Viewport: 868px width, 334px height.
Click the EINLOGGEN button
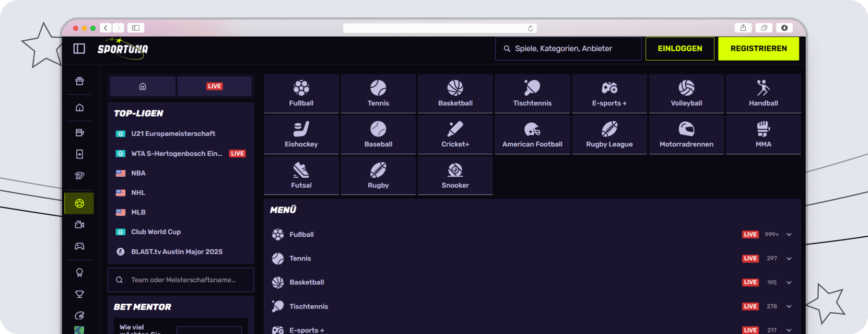click(679, 49)
